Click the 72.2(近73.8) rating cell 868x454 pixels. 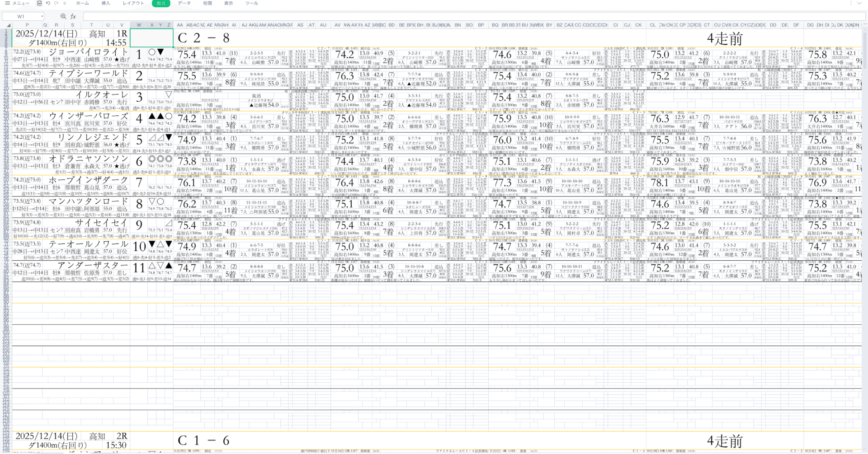pyautogui.click(x=27, y=52)
